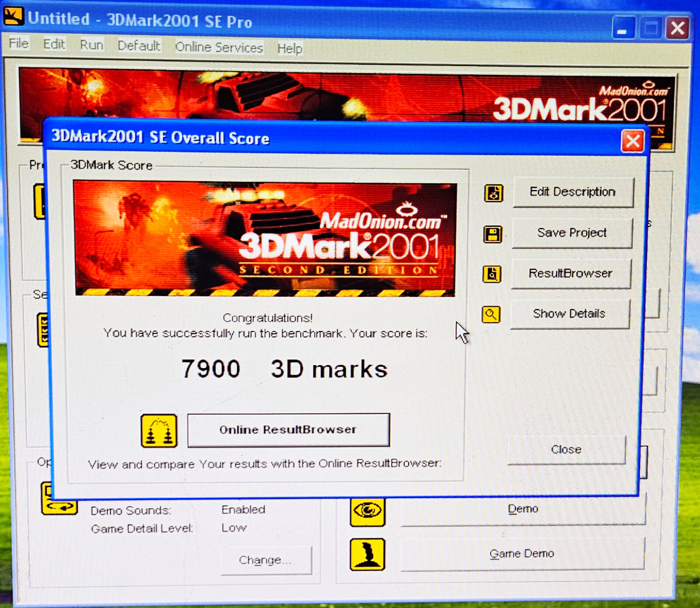Open the File menu

(19, 43)
